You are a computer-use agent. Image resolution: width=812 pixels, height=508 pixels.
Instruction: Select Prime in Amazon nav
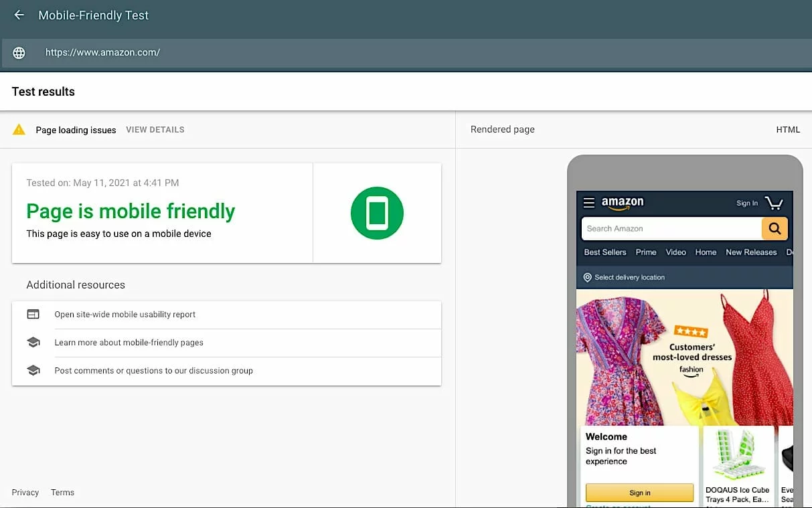646,252
